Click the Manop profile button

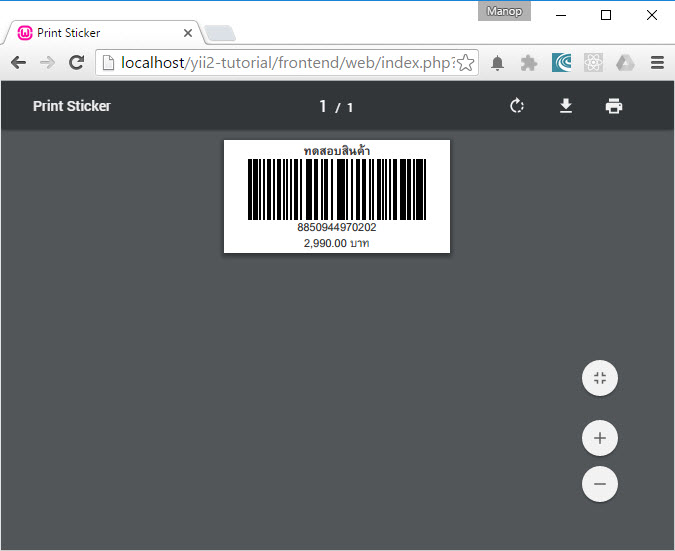click(x=504, y=11)
